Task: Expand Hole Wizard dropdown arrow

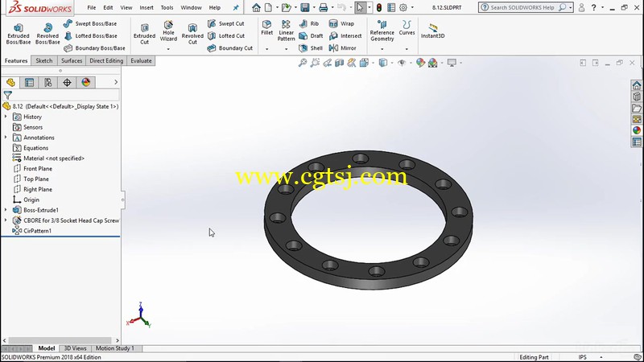Action: (168, 49)
